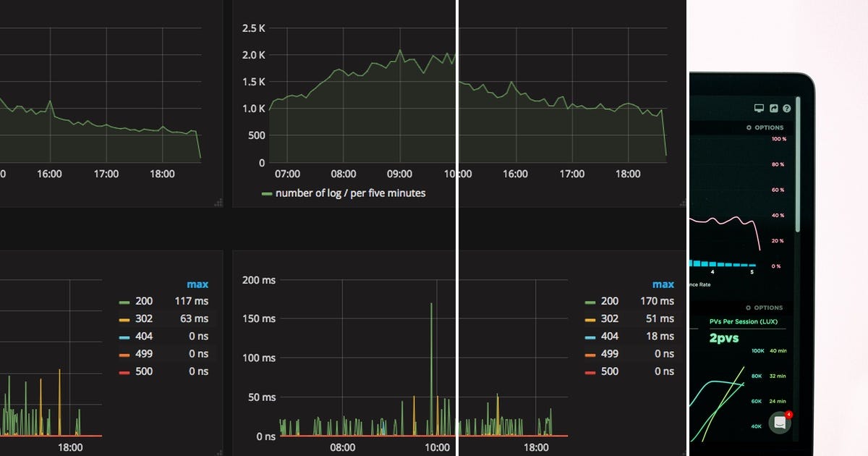Click the '07:00' time axis label
Image resolution: width=868 pixels, height=456 pixels.
tap(287, 174)
